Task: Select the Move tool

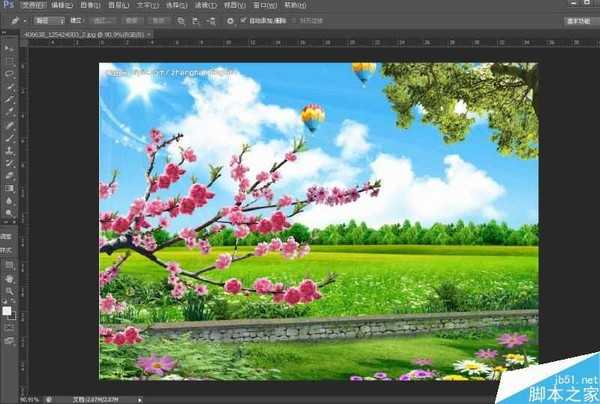Action: pyautogui.click(x=10, y=48)
